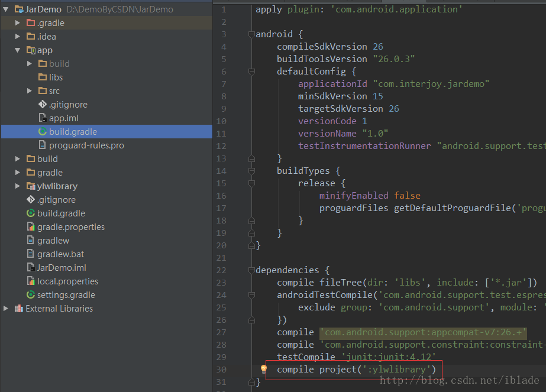Click the fold end marker at line 31

251,382
